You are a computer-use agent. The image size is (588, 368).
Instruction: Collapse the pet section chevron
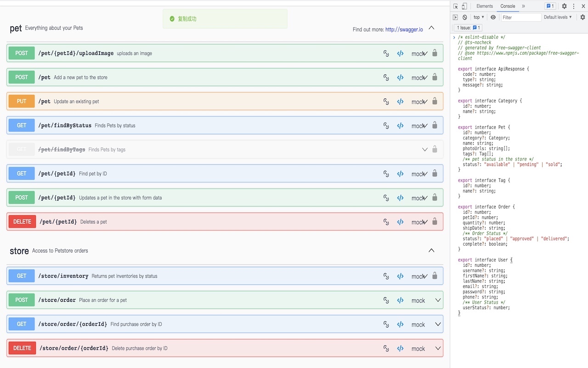(431, 28)
